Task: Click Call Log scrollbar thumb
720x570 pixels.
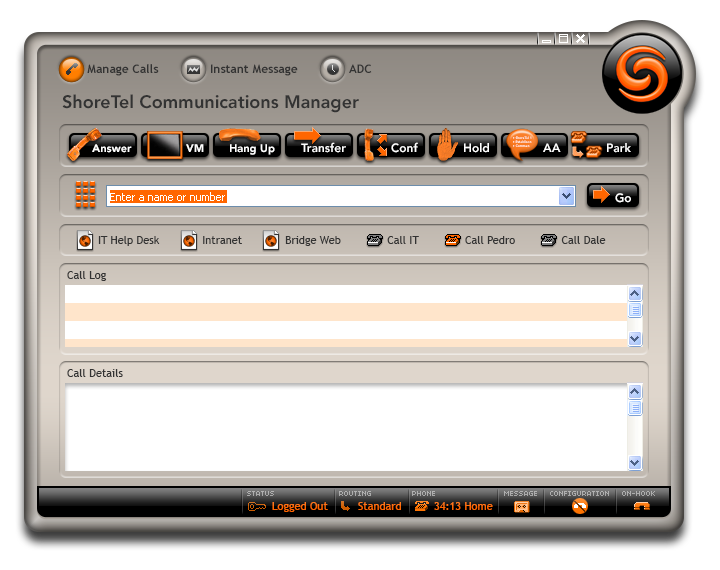Action: (635, 310)
